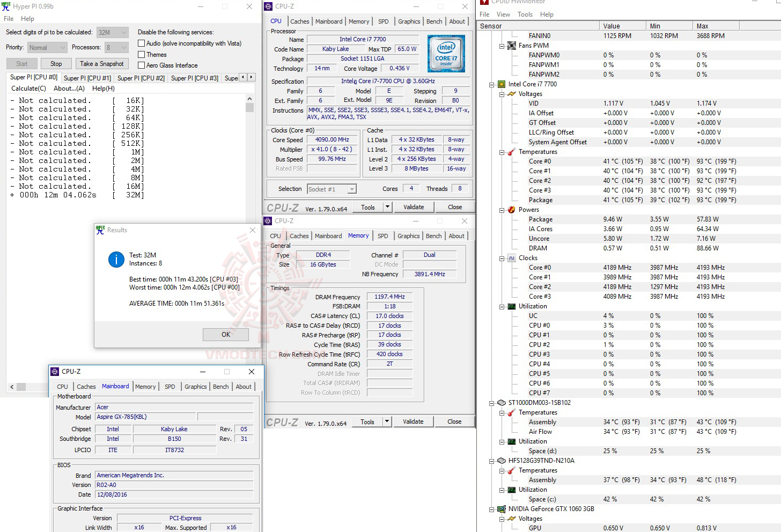Click the Hyper PI title bar icon
This screenshot has height=532, width=781.
coord(6,6)
